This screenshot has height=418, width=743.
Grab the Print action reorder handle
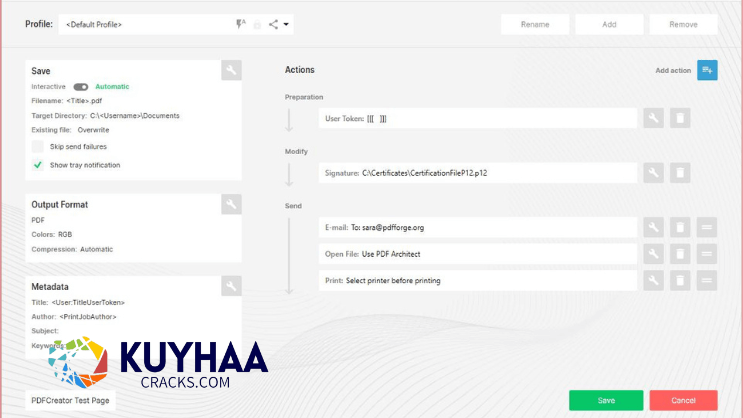click(707, 280)
